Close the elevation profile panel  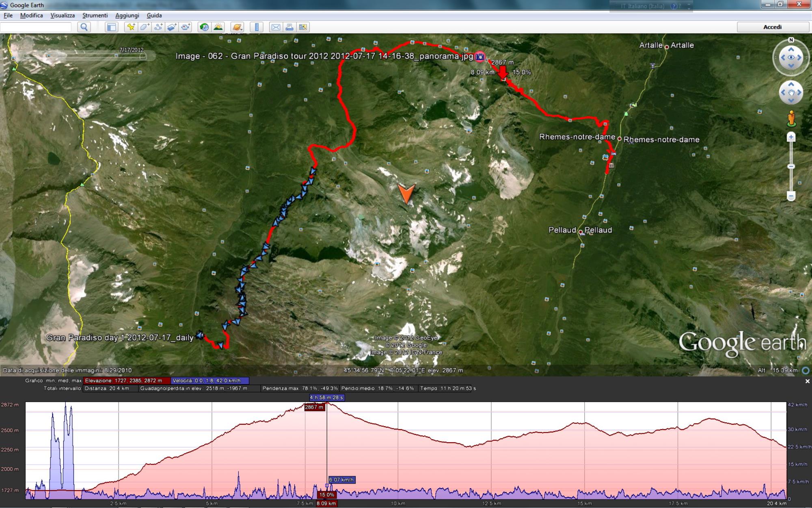click(x=807, y=381)
